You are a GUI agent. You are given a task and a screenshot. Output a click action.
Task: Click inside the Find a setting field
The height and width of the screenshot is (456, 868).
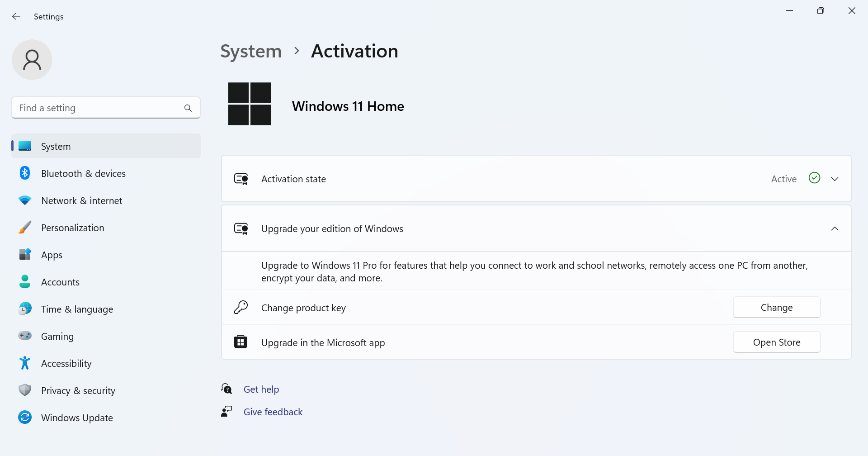(x=90, y=108)
